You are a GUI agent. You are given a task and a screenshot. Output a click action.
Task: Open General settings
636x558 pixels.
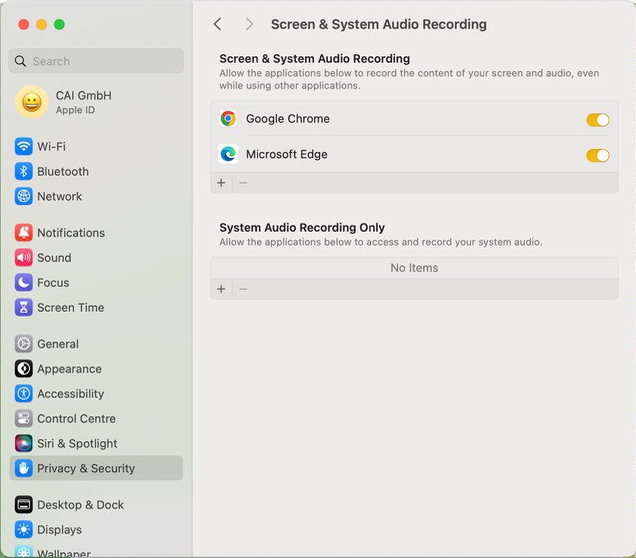(x=96, y=344)
